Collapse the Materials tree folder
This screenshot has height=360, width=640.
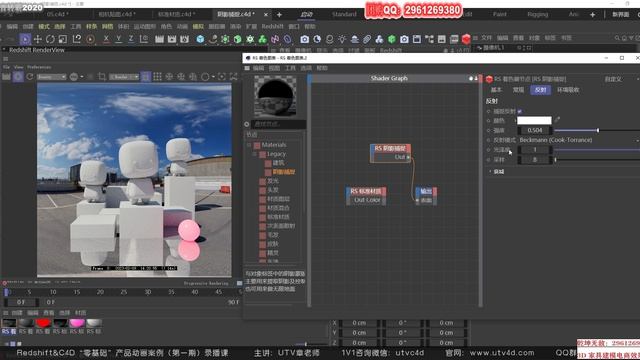(x=249, y=145)
